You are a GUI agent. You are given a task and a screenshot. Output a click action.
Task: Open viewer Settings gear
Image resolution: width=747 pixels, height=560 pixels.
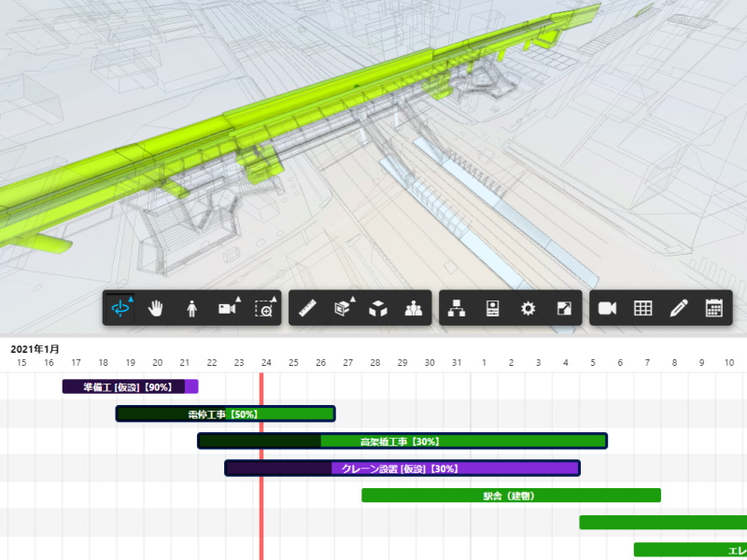point(529,308)
